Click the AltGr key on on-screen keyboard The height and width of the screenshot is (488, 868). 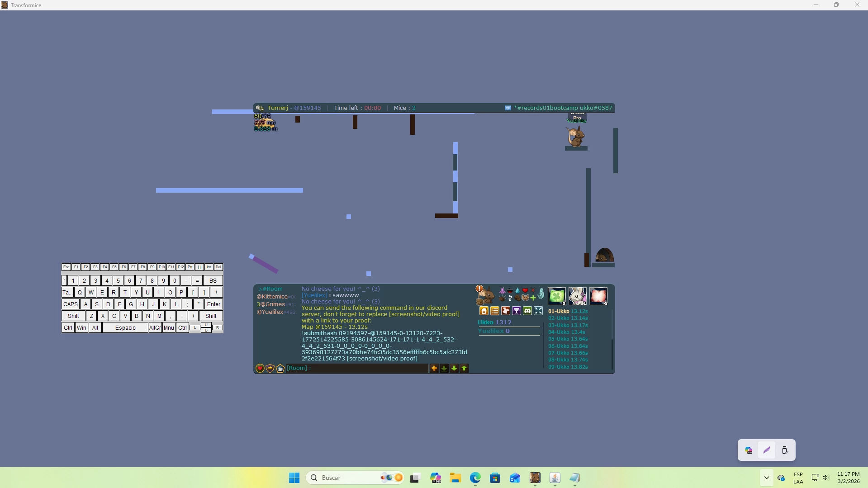(155, 328)
